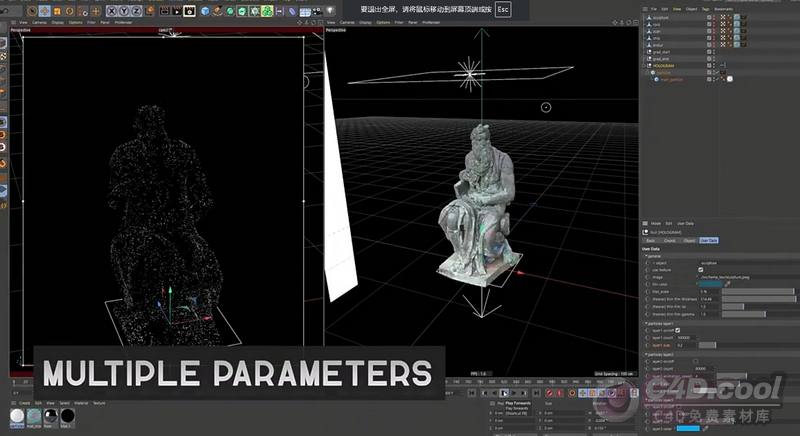Open the left viewport Cameras menu
800x436 pixels.
pyautogui.click(x=40, y=22)
